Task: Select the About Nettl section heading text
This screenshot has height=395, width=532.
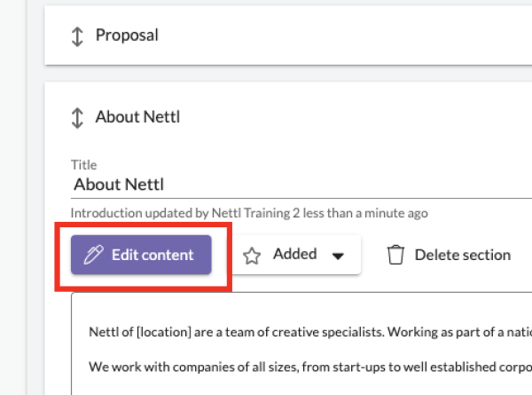Action: click(x=137, y=117)
